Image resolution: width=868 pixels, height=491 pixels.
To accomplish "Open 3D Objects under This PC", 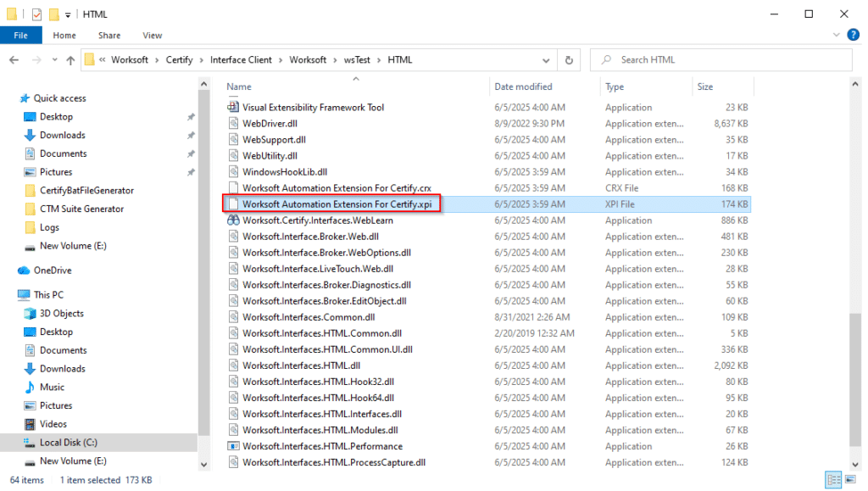I will point(61,313).
